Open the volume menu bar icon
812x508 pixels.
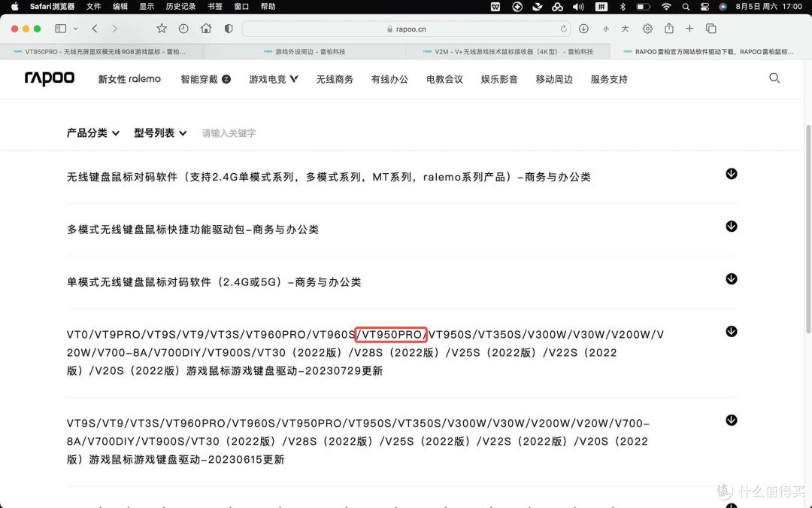(x=578, y=7)
